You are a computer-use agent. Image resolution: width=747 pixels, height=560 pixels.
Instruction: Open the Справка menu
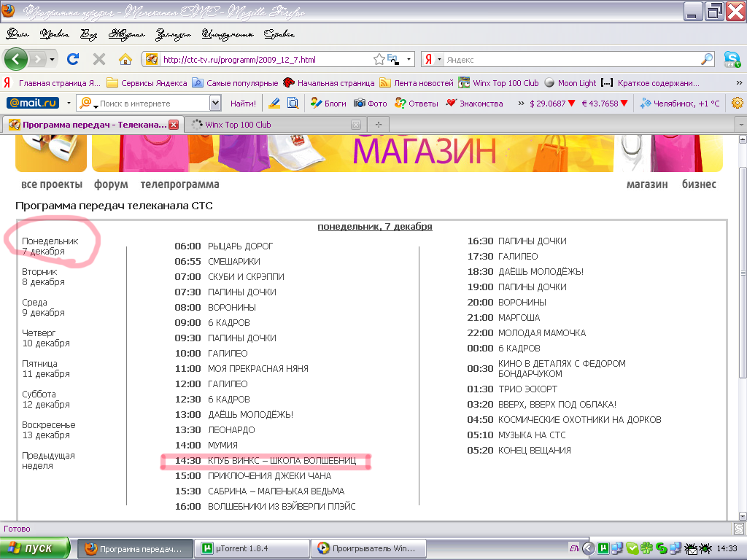click(279, 34)
